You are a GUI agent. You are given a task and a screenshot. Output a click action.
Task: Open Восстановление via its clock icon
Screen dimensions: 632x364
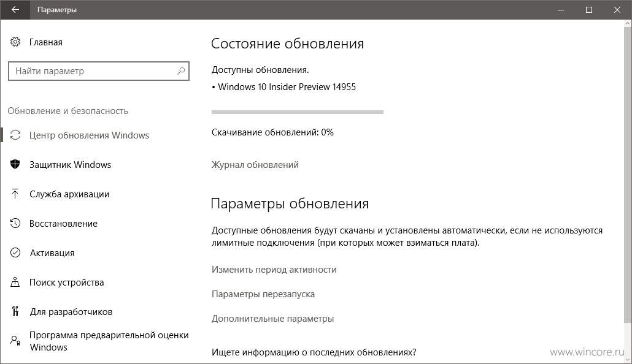pos(15,224)
